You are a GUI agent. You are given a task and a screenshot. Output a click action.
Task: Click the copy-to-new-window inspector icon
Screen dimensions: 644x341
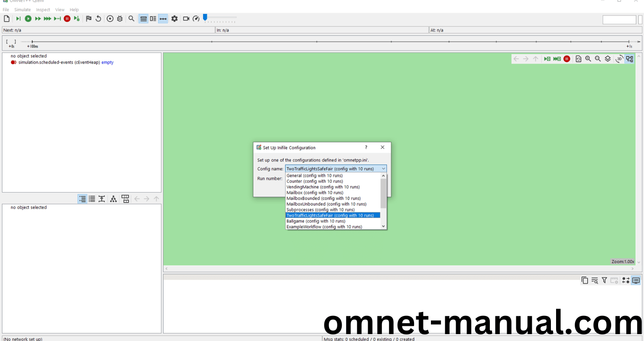pos(125,199)
